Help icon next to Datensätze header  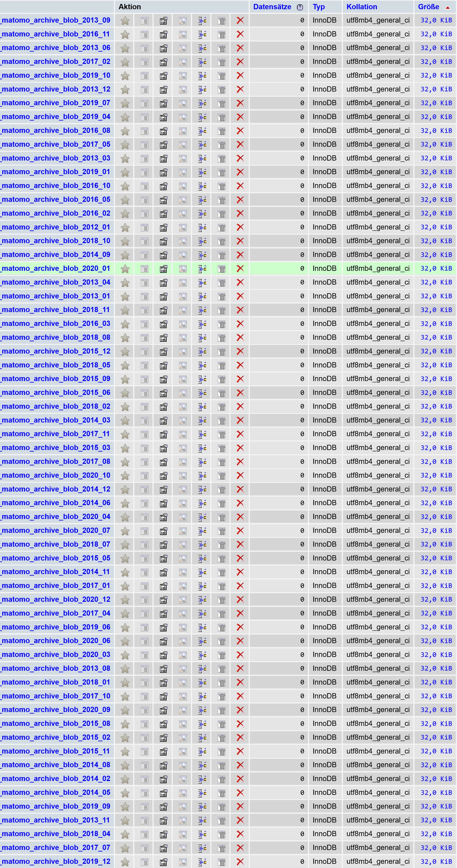click(300, 7)
